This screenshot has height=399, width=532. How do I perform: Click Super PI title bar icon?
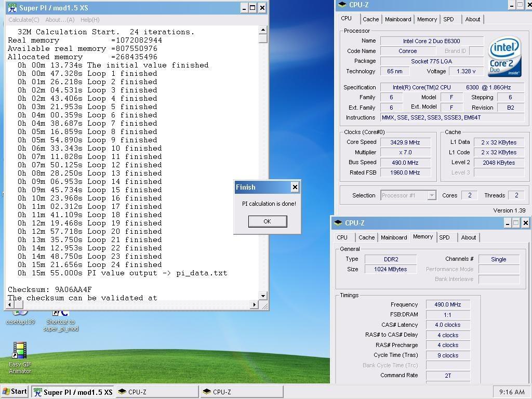tap(12, 8)
